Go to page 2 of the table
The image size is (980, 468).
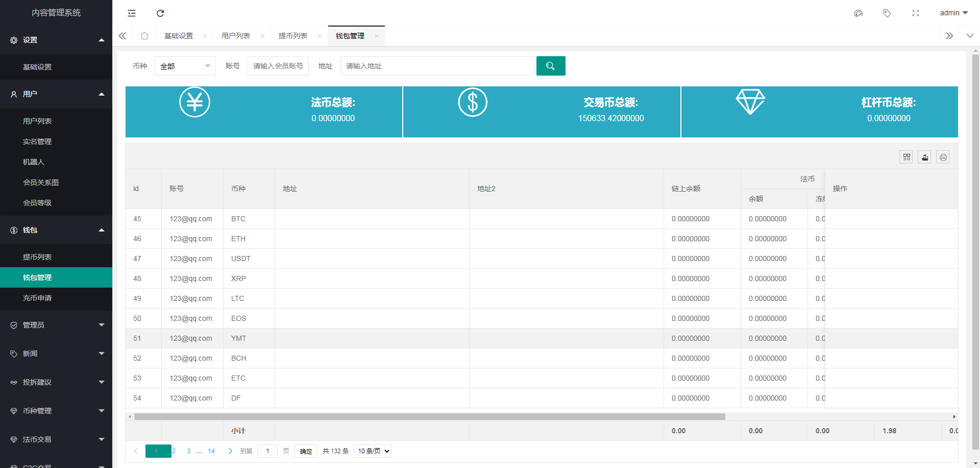174,451
